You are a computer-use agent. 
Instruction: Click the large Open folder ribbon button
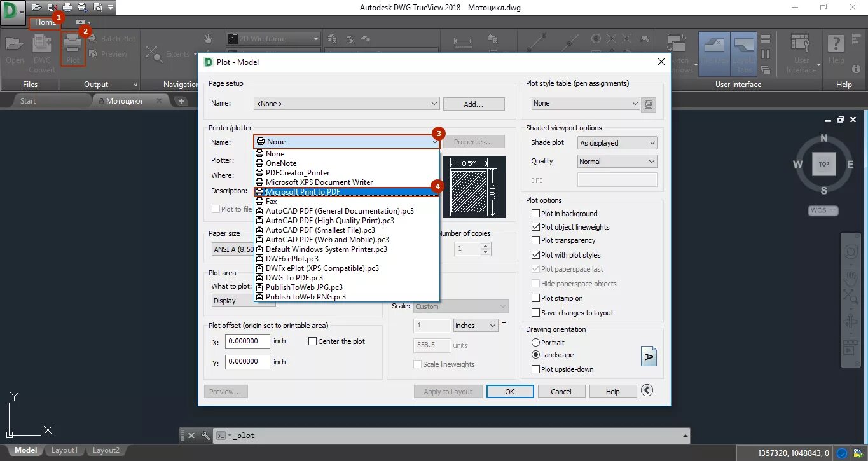pyautogui.click(x=15, y=50)
